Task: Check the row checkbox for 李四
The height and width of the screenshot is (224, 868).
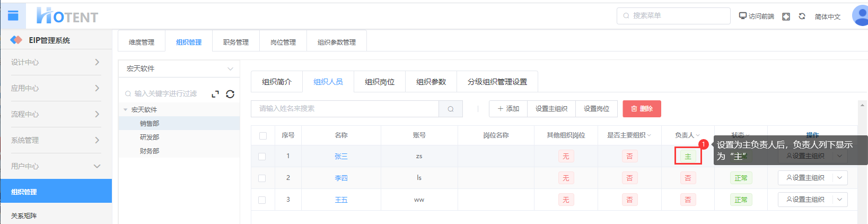Action: click(262, 178)
